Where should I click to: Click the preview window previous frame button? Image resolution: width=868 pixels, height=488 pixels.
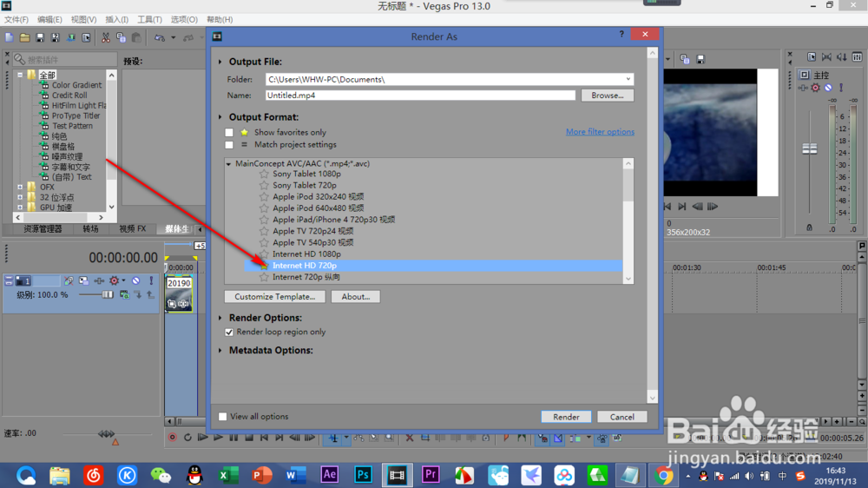698,207
